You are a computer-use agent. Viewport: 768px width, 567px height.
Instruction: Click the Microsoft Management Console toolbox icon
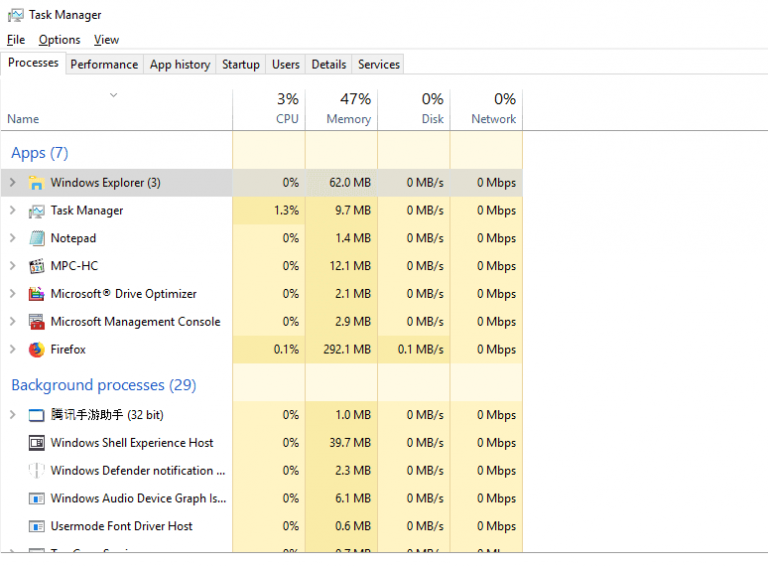click(x=36, y=322)
